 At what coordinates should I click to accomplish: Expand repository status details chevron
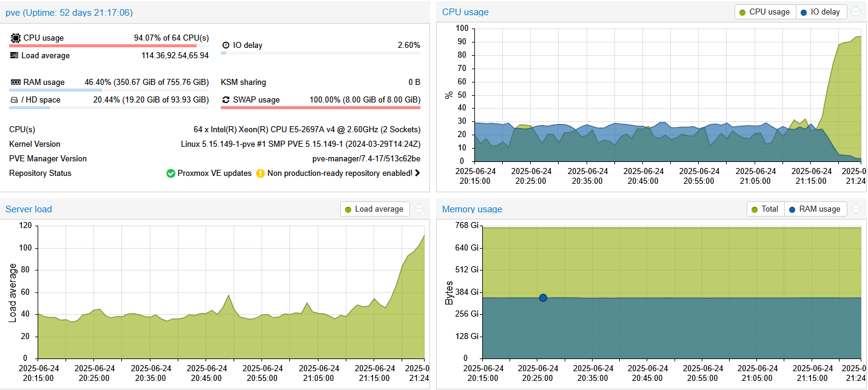point(417,173)
